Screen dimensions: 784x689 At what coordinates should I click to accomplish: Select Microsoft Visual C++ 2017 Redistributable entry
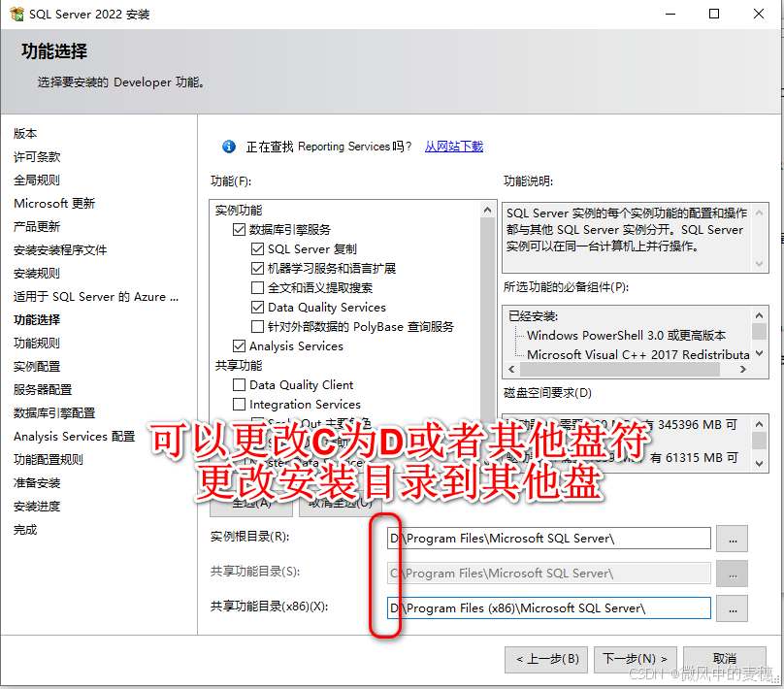tap(638, 354)
